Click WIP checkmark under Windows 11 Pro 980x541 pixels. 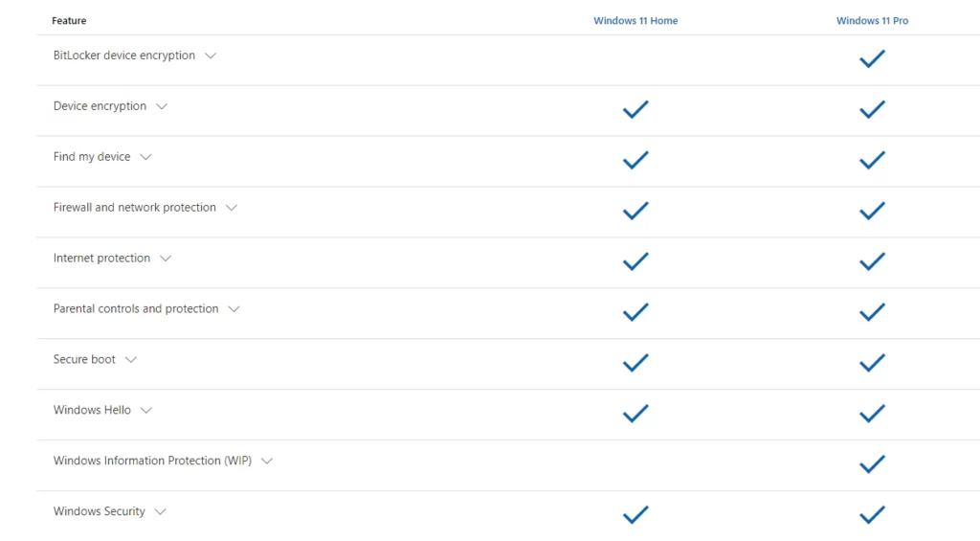tap(872, 464)
